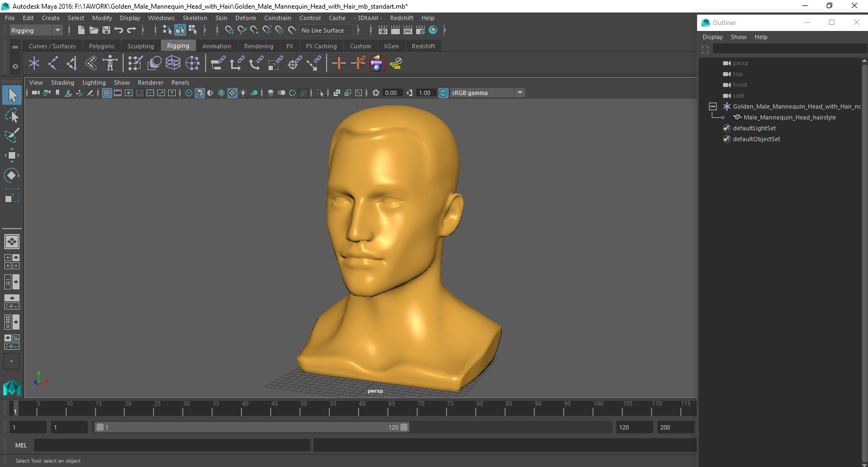Switch to four-view pane layout
Screen dimensions: 868x467
(x=12, y=262)
